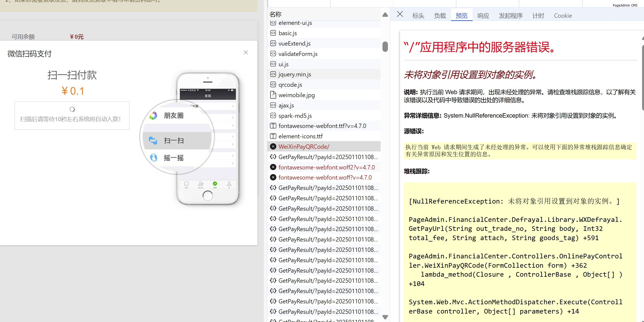
Task: Switch to the 标头 tab
Action: (418, 16)
